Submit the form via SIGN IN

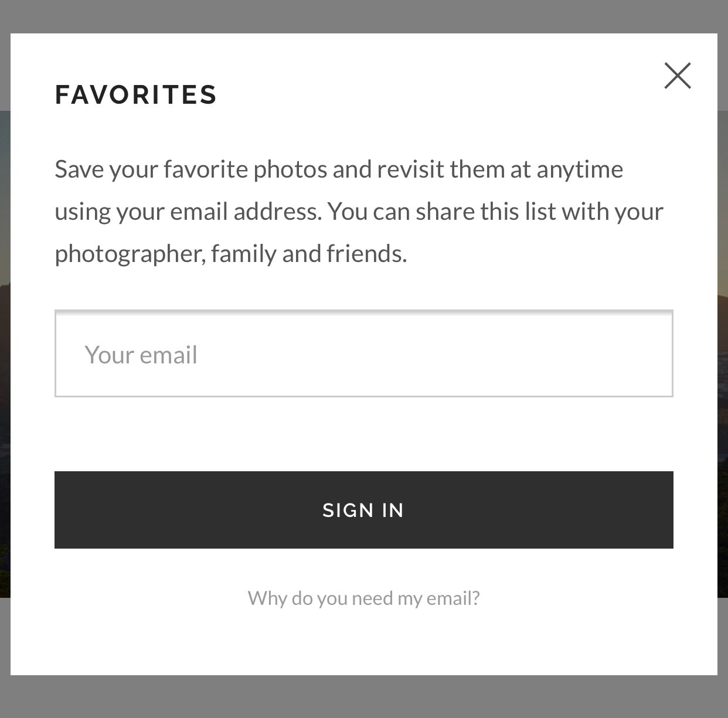pos(363,510)
